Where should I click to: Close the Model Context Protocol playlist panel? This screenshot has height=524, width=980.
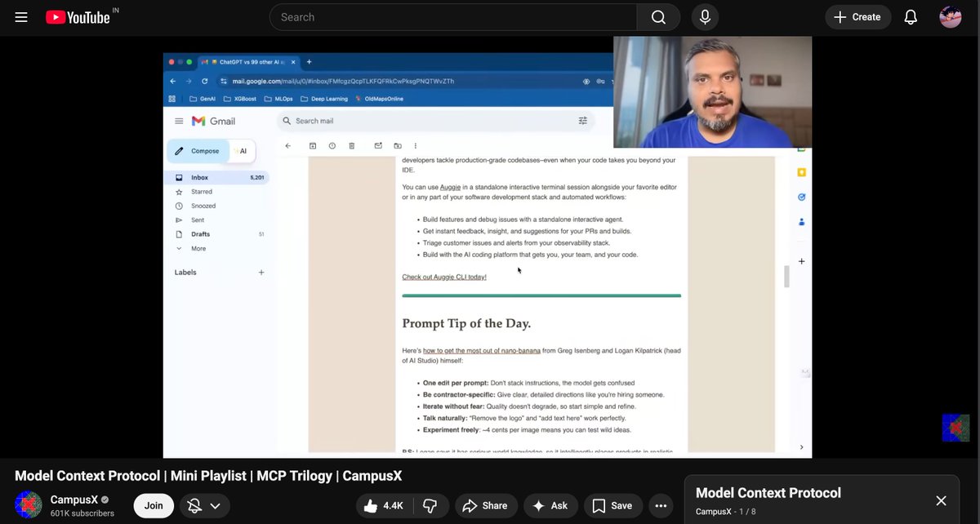pyautogui.click(x=941, y=500)
